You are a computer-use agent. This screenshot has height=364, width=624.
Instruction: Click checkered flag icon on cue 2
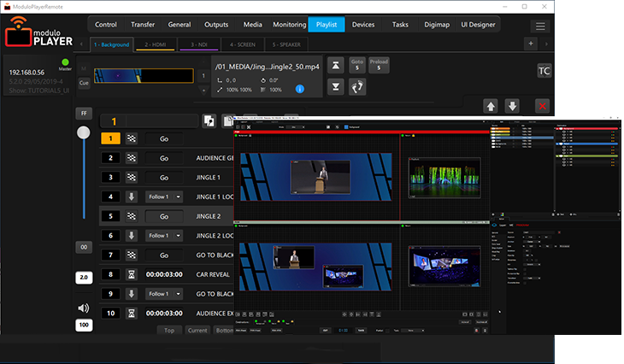(132, 158)
